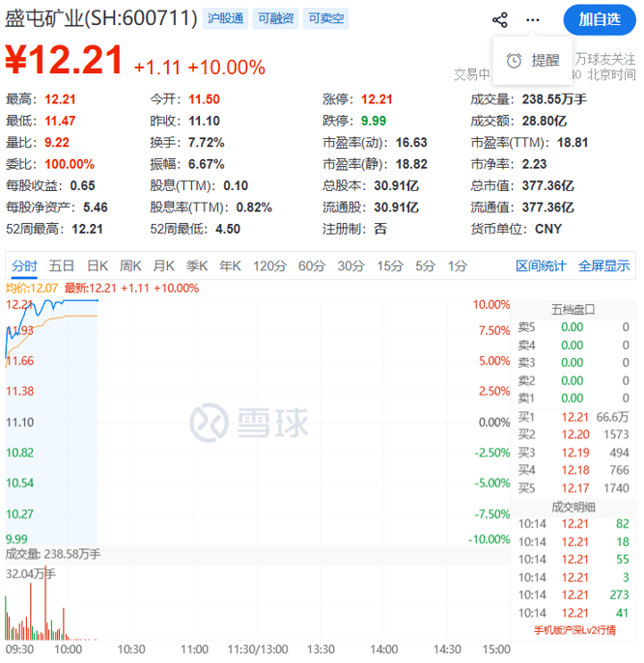The width and height of the screenshot is (644, 663).
Task: Select the 周K chart tab
Action: (130, 266)
